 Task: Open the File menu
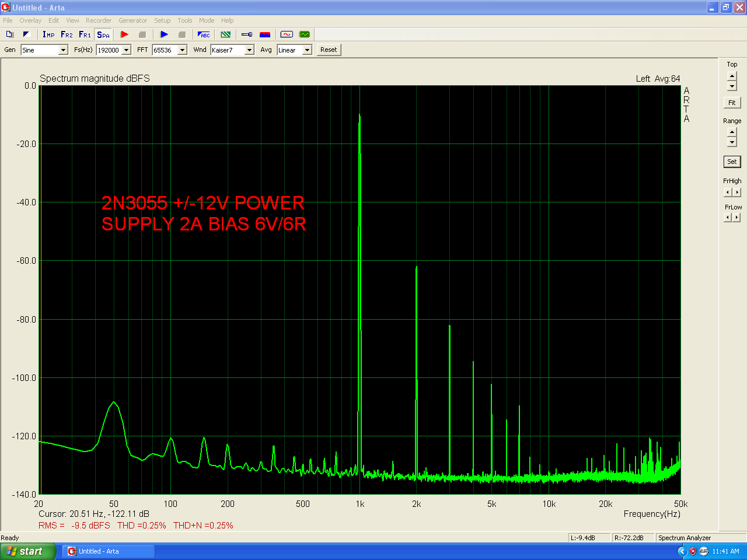coord(8,20)
